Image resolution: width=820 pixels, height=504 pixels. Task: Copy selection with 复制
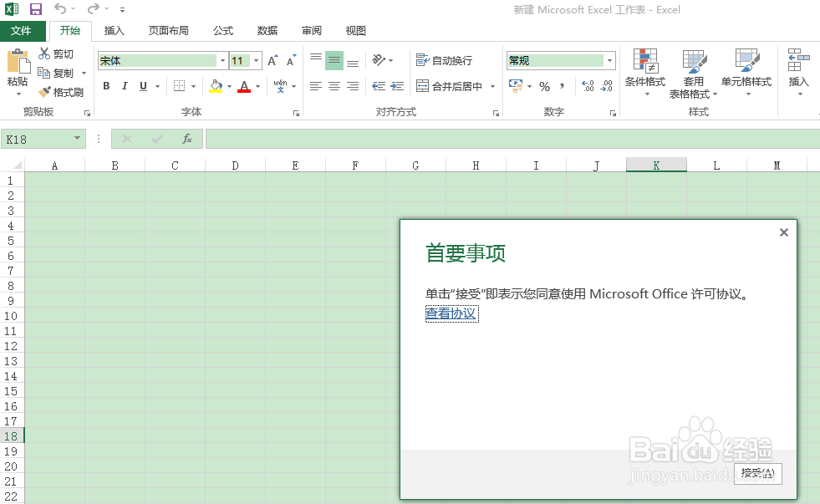click(56, 74)
